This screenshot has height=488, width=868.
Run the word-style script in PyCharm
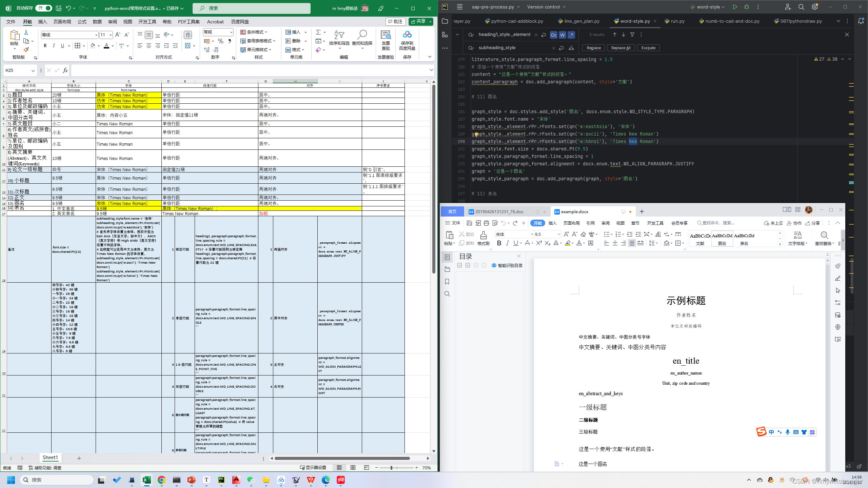point(735,7)
